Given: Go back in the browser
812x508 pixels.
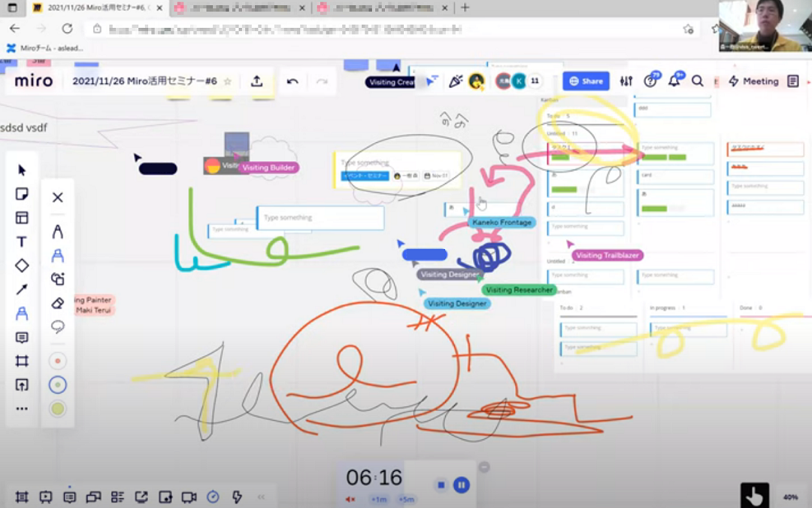Looking at the screenshot, I should (14, 29).
